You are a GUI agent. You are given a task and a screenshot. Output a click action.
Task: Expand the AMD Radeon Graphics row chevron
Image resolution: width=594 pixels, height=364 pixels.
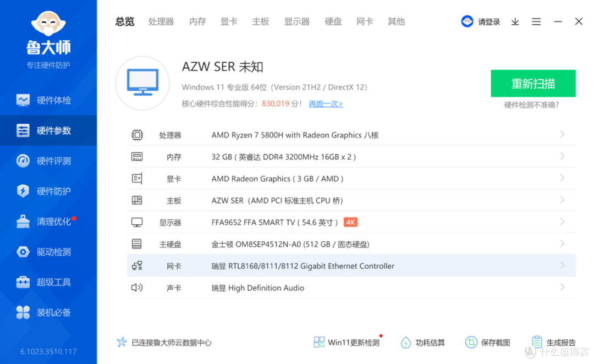pyautogui.click(x=562, y=178)
